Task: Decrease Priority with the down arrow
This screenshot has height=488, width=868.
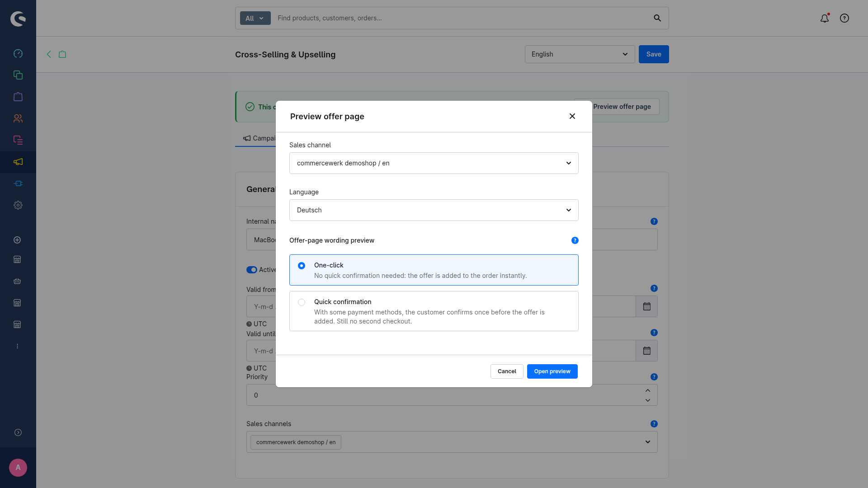Action: 648,400
